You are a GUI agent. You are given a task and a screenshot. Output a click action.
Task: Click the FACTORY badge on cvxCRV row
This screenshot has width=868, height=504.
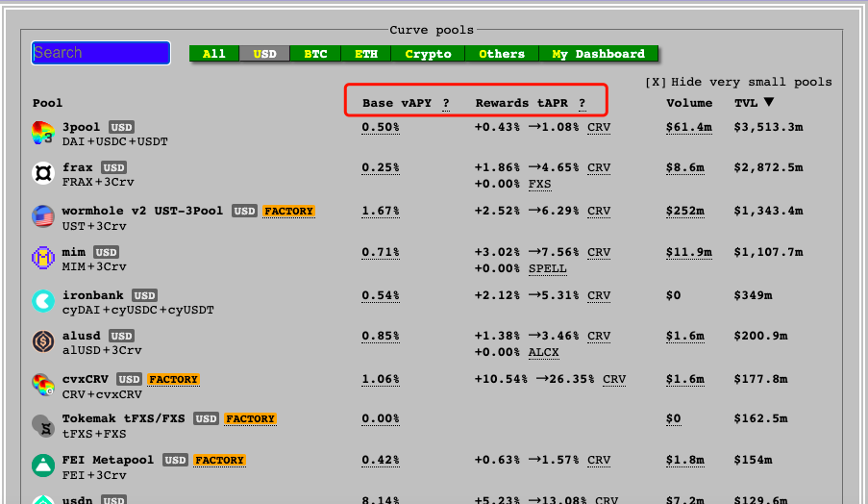click(173, 379)
